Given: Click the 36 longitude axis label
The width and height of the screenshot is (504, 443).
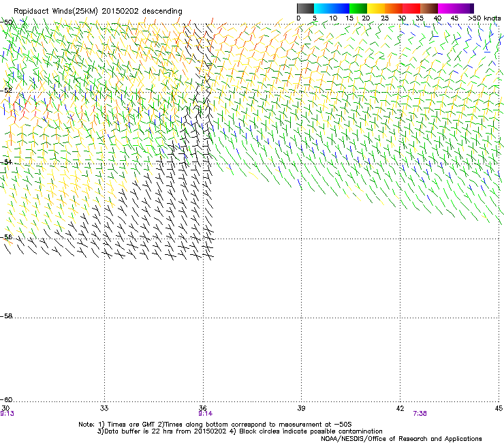Looking at the screenshot, I should [202, 408].
